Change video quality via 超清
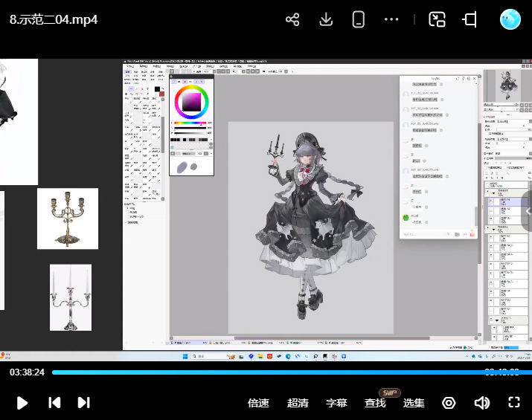The image size is (532, 420). coord(298,403)
